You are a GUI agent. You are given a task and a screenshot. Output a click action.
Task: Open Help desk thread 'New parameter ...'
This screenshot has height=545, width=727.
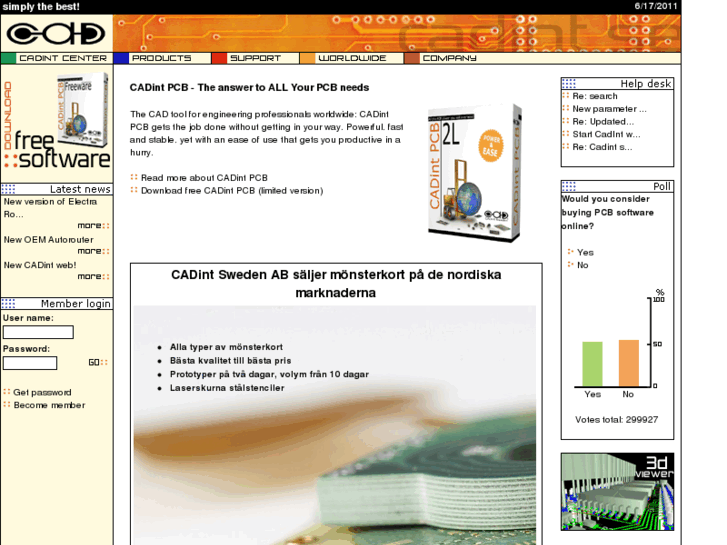(609, 109)
